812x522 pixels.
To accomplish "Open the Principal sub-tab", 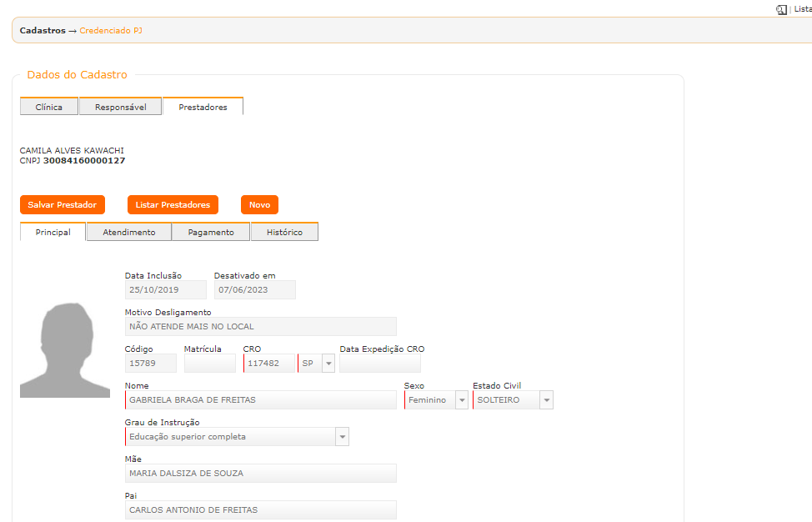I will [53, 232].
